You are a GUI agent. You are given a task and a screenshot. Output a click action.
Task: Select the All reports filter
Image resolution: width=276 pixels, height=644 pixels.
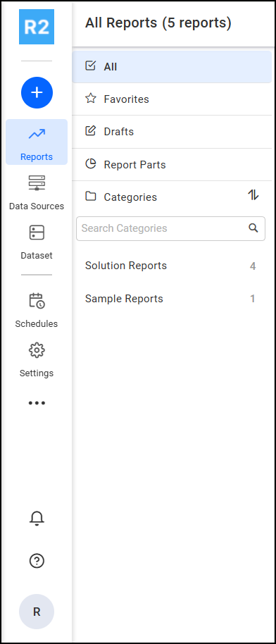tap(172, 66)
